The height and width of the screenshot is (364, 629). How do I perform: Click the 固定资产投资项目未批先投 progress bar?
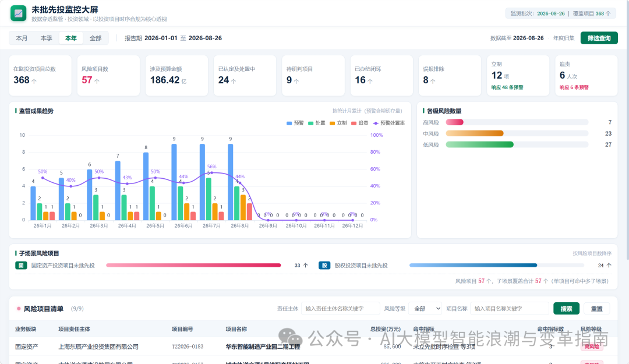click(193, 265)
